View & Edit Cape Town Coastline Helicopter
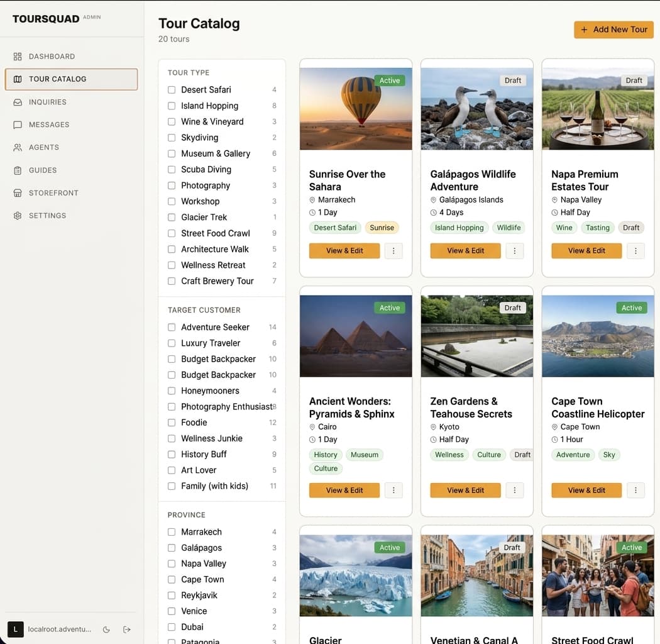Screen dimensions: 660x644 coord(586,491)
